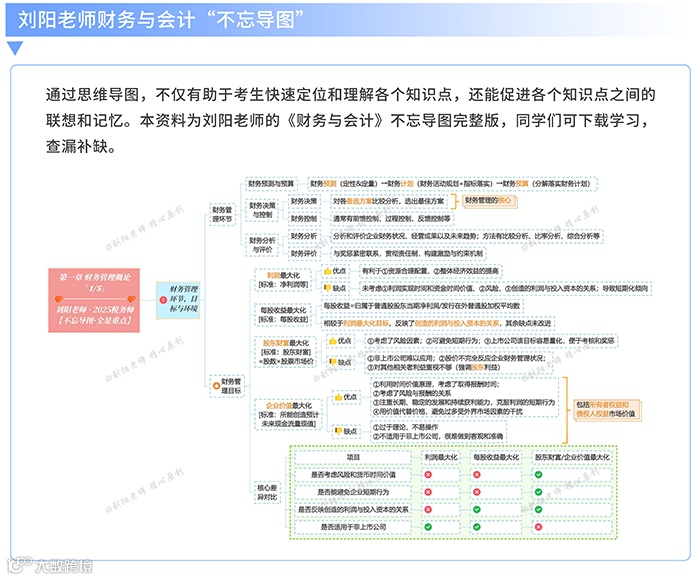Click orange ring icon on 财务管理目标 node

point(217,386)
